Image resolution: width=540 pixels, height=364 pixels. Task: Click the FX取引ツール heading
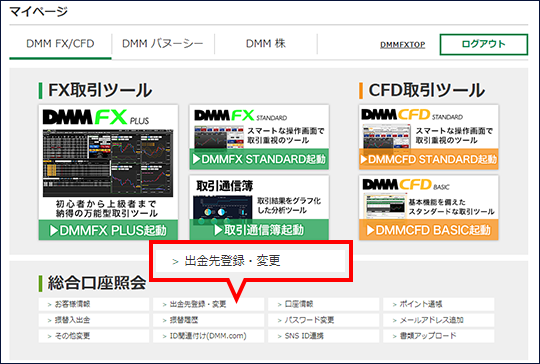pyautogui.click(x=100, y=91)
